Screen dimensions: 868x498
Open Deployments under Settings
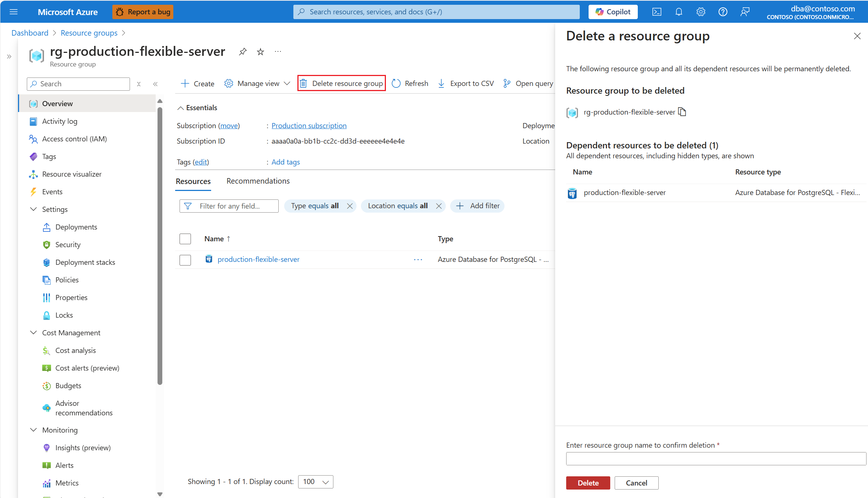coord(76,227)
